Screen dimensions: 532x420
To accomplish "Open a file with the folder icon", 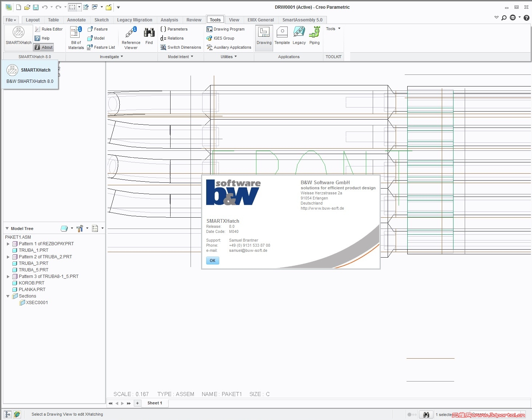I will [27, 7].
